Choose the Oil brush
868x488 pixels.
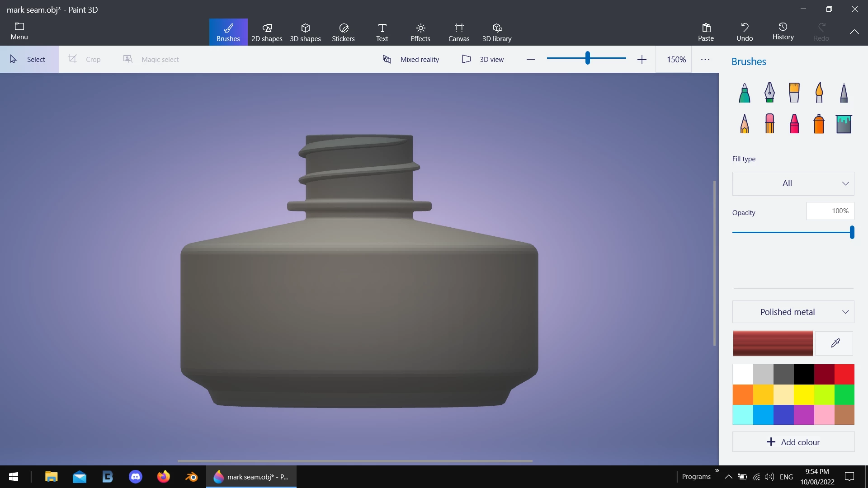click(794, 93)
